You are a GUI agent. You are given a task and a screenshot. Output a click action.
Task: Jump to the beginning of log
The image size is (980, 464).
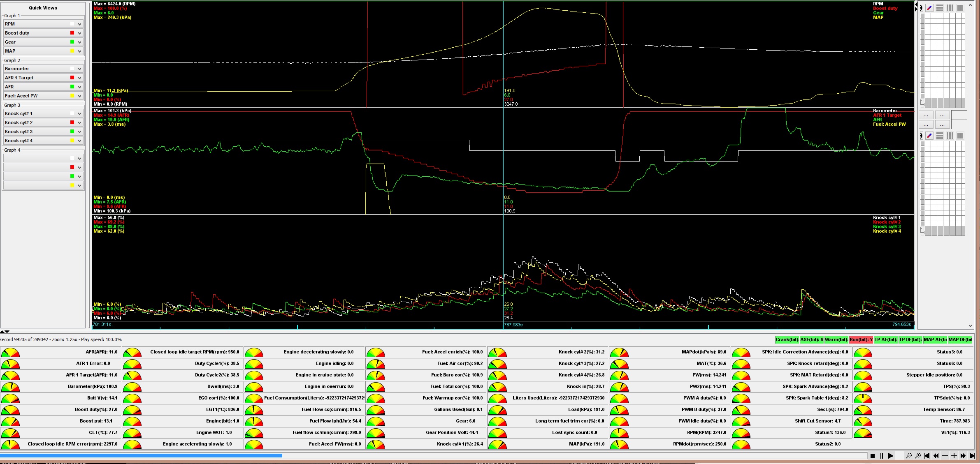[x=927, y=456]
